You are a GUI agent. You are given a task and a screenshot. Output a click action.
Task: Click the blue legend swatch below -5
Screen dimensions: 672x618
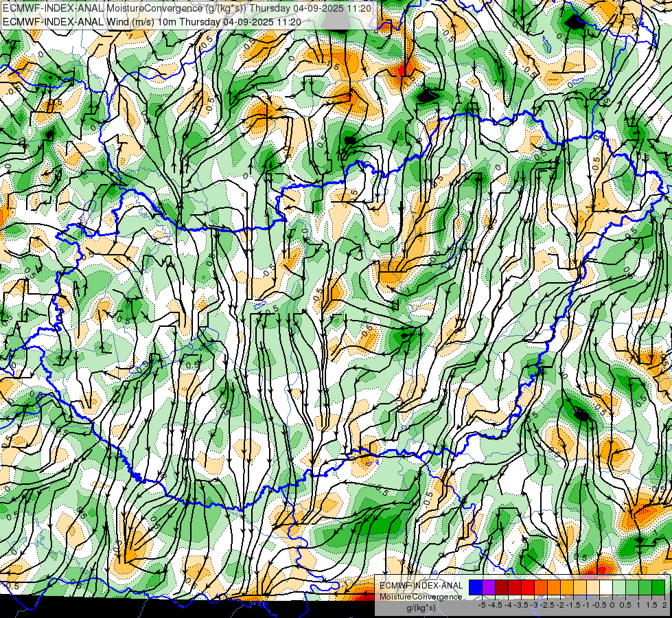(x=476, y=587)
